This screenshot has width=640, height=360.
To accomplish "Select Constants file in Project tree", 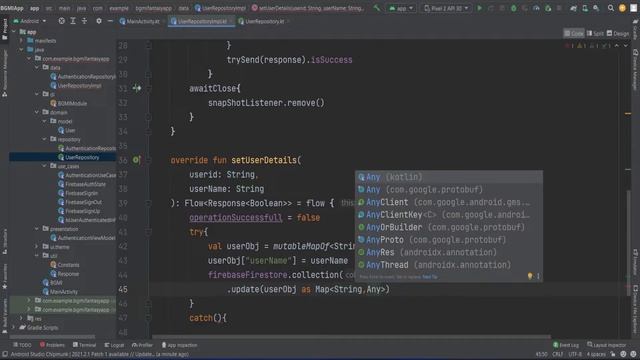I will point(65,264).
